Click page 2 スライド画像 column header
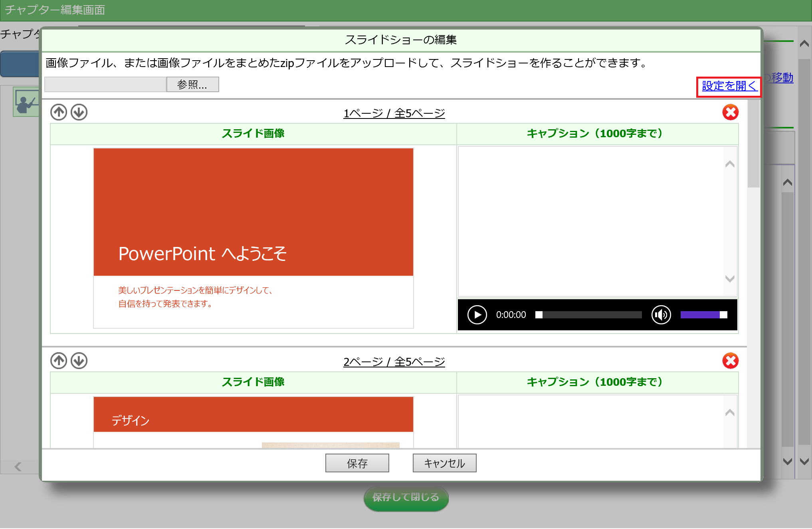The width and height of the screenshot is (812, 529). click(253, 382)
